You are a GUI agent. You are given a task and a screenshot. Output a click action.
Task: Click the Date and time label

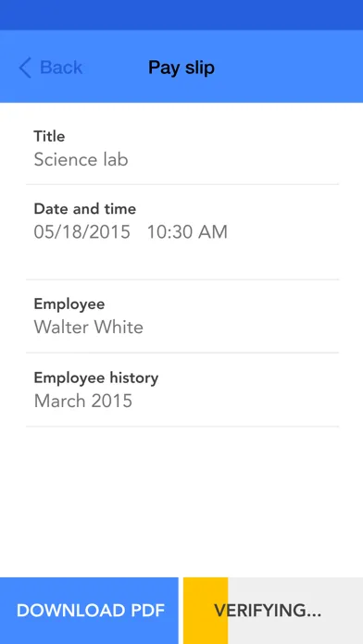click(84, 208)
